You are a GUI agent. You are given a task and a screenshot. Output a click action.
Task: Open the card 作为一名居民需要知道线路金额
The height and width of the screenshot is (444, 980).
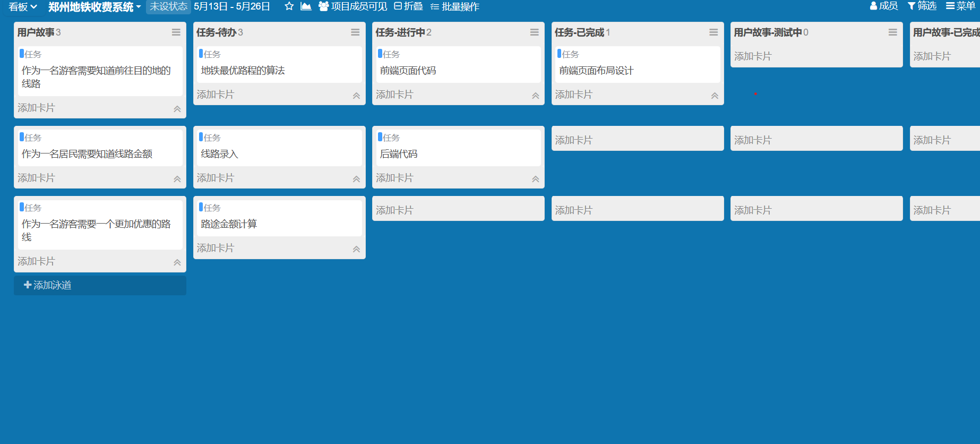[x=100, y=148]
